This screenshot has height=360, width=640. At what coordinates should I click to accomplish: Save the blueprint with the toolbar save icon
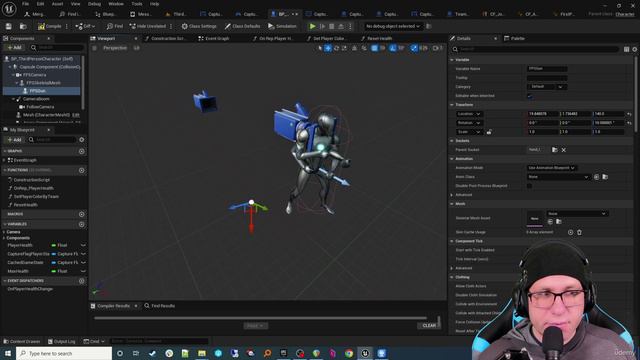click(9, 26)
